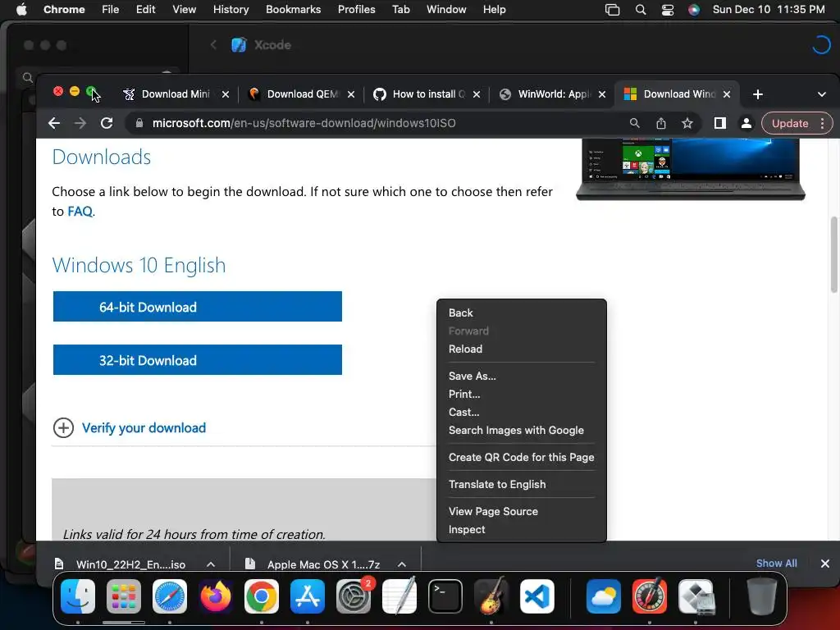Viewport: 840px width, 630px height.
Task: Open Win10_22H2 iso download options chevron
Action: tap(211, 564)
